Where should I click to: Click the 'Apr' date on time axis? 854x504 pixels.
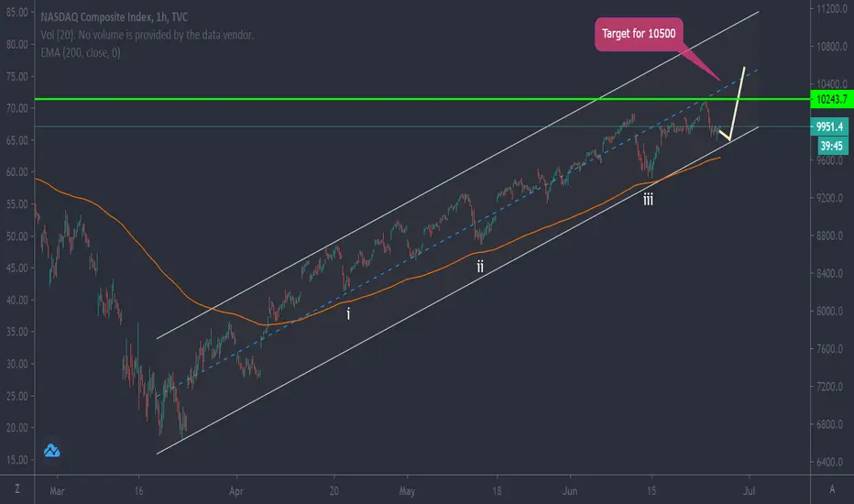coord(235,491)
